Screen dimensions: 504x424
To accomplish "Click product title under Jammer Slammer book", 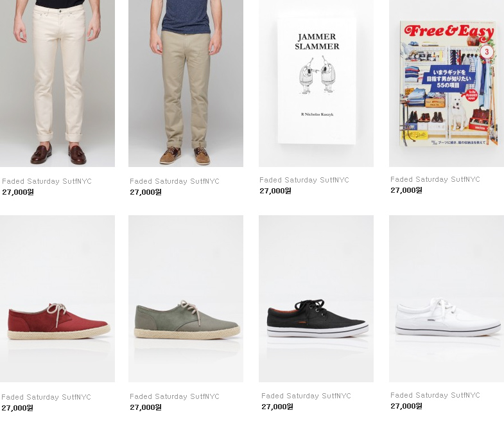I will coord(304,180).
